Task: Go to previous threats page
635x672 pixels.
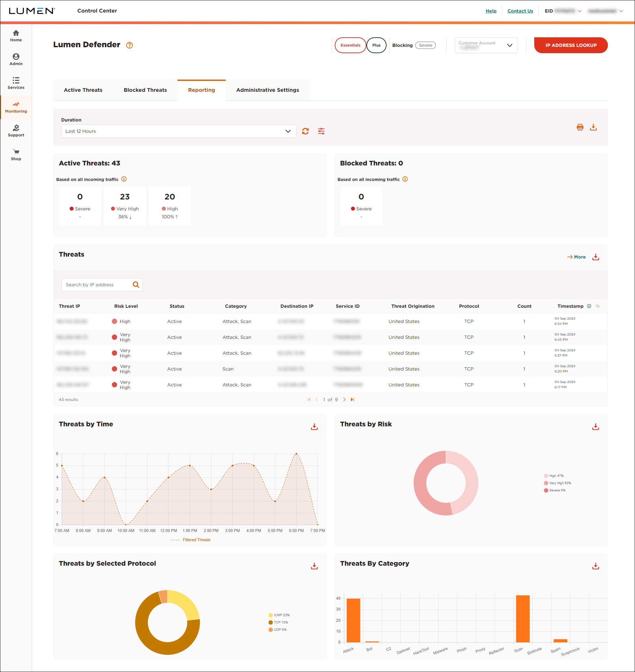Action: coord(317,400)
